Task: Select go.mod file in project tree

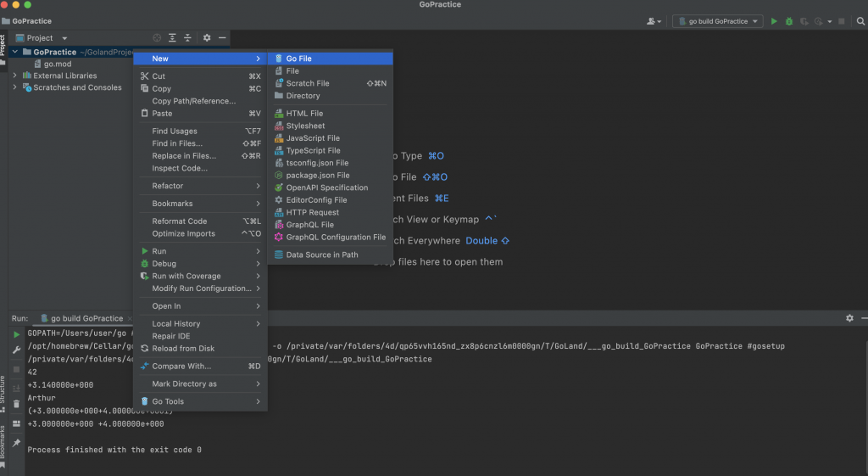Action: (x=53, y=64)
